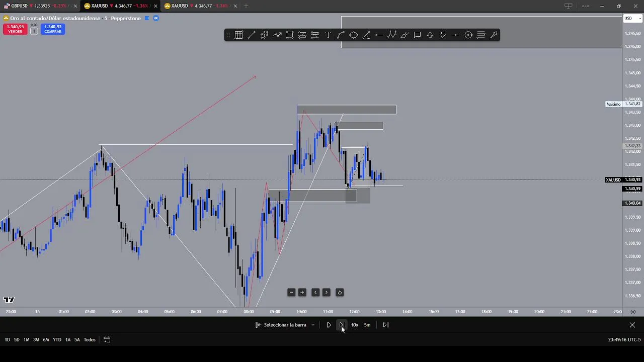This screenshot has height=362, width=644.
Task: Click the VENDER sell button
Action: 15,29
